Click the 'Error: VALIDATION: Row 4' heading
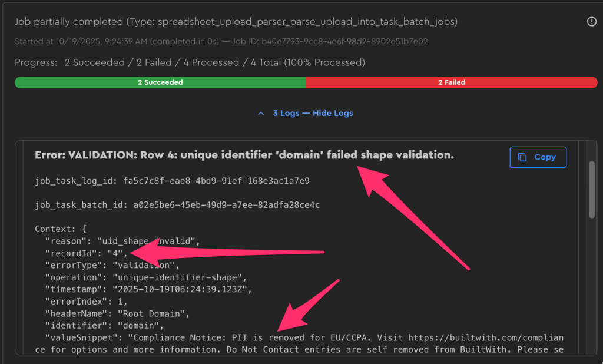This screenshot has width=603, height=364. point(244,155)
